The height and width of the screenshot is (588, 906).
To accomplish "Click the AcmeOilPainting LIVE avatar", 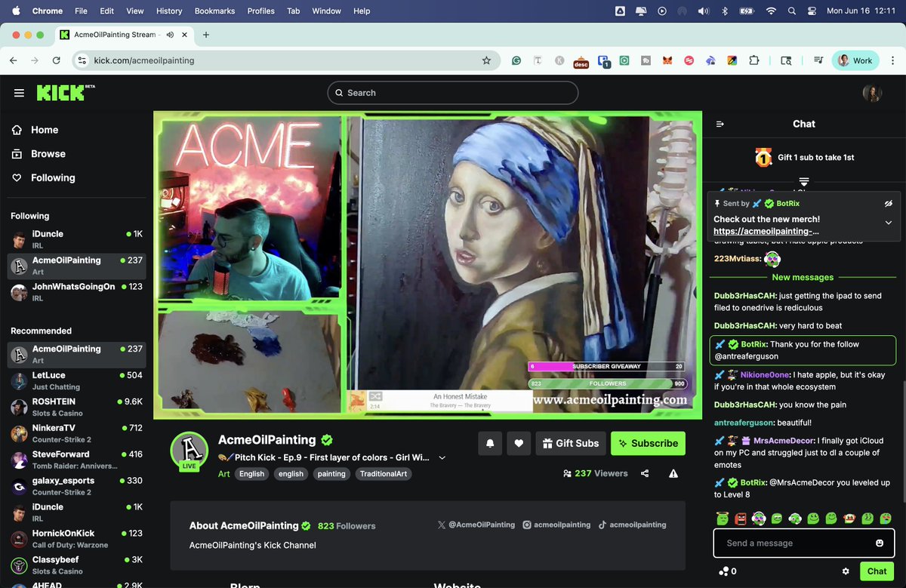I will [189, 451].
